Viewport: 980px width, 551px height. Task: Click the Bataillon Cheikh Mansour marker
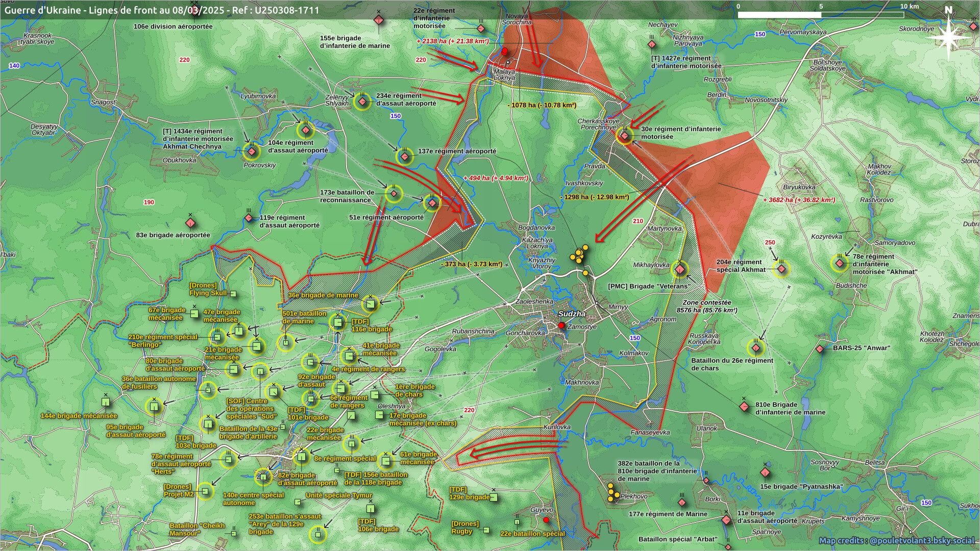click(x=234, y=534)
